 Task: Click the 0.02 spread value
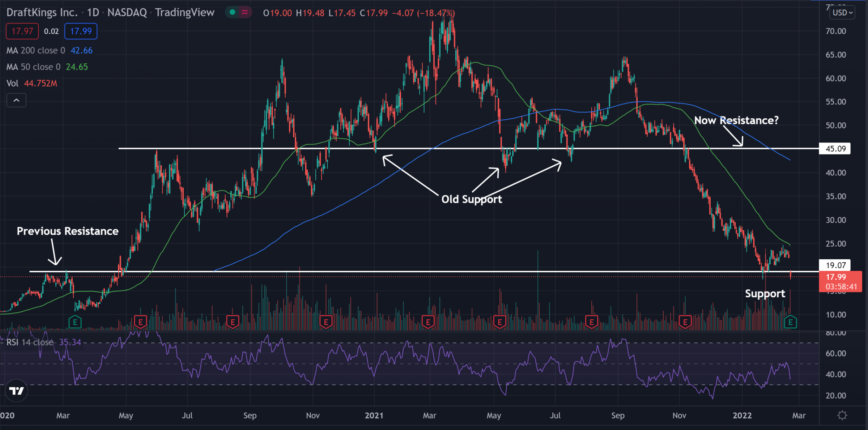51,31
